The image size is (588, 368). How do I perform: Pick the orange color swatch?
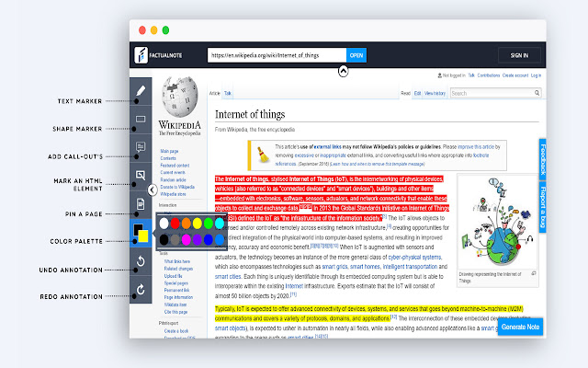click(x=186, y=224)
